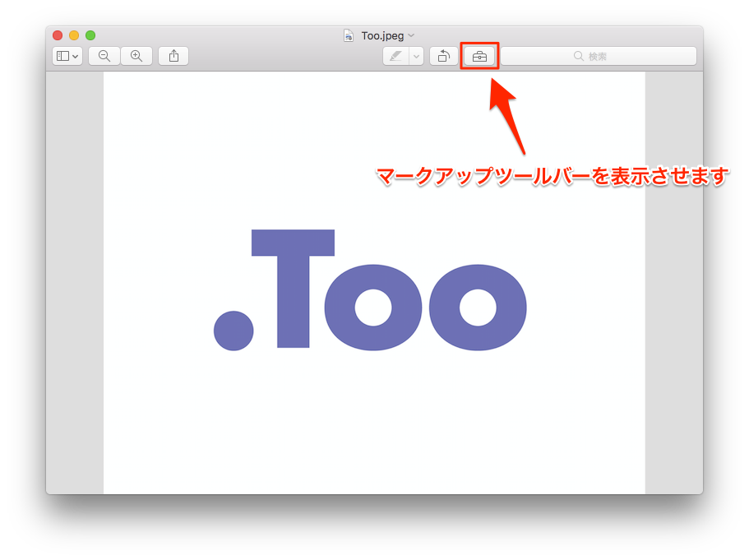
Task: Show the markup toolbar toolbox icon
Action: tap(479, 57)
